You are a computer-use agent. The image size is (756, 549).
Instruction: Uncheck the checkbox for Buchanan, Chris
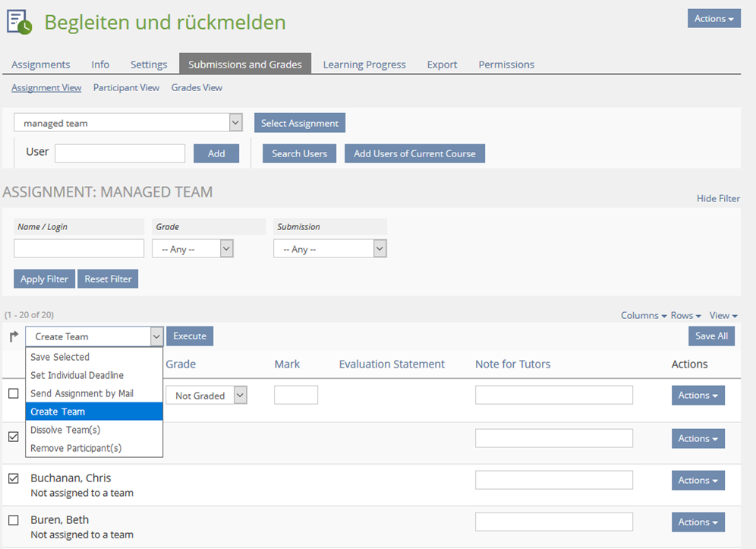14,478
